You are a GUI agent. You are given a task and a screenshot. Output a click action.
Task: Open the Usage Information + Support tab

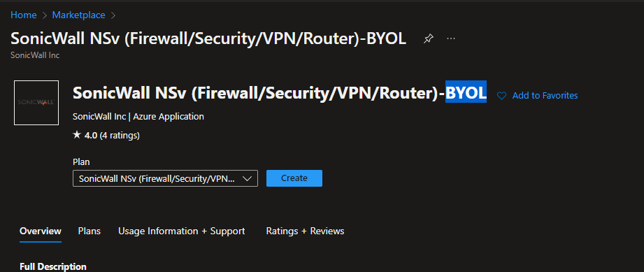point(182,231)
